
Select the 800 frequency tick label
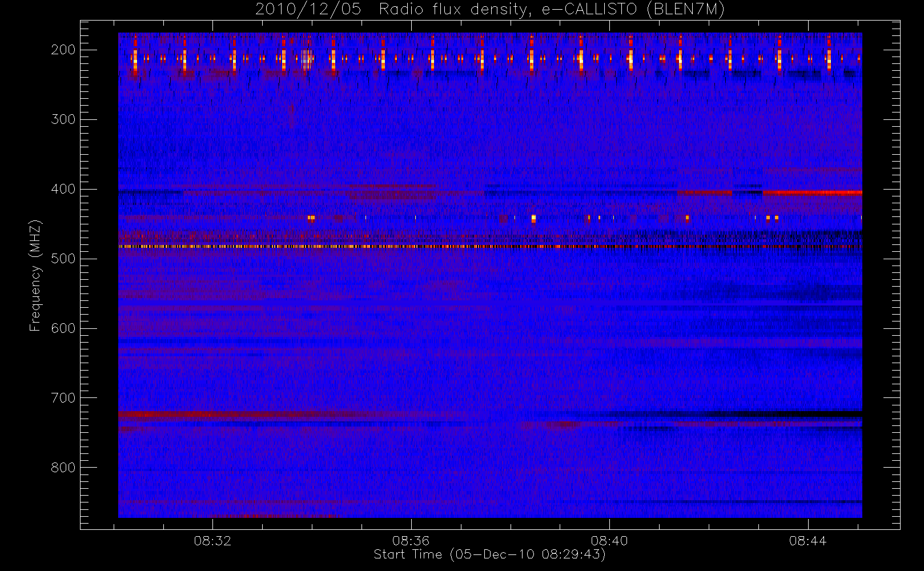(x=63, y=468)
